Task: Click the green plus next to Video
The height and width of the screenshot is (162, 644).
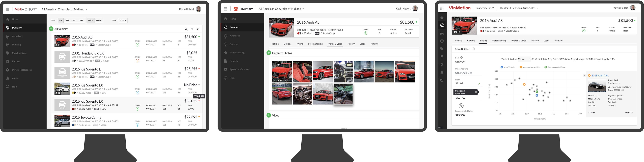Action: click(269, 115)
